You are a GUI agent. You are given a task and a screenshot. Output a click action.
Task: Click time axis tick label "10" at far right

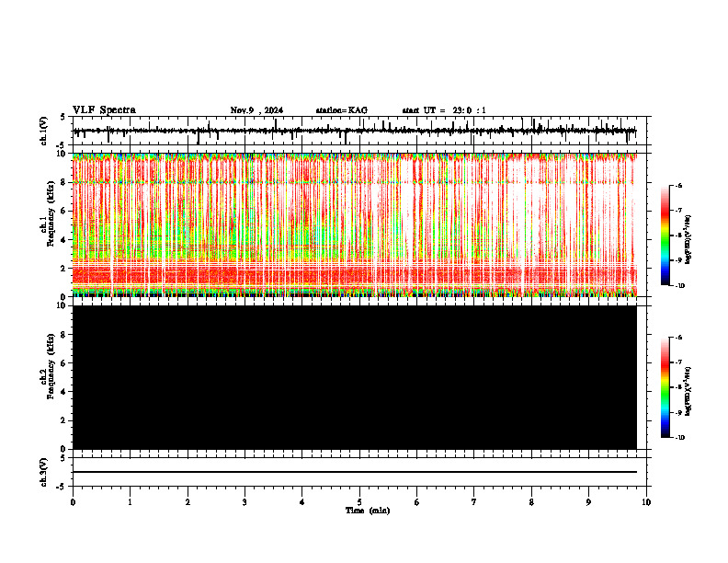click(646, 502)
